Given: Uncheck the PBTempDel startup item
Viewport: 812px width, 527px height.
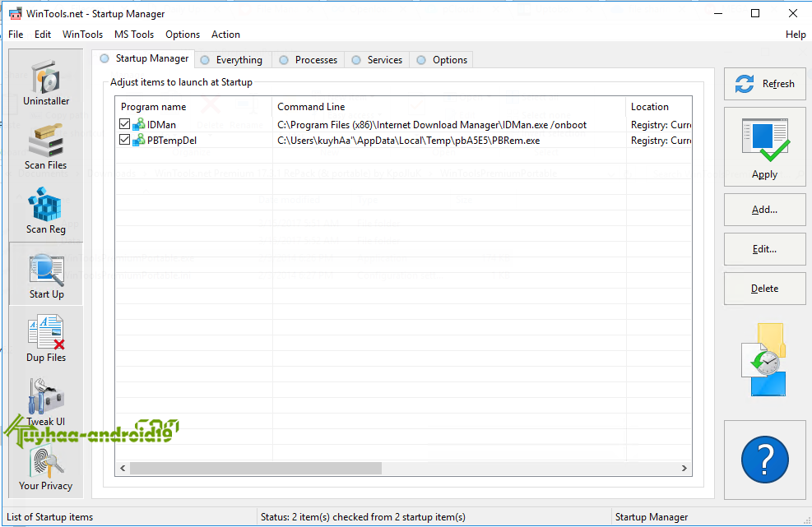Looking at the screenshot, I should point(124,140).
